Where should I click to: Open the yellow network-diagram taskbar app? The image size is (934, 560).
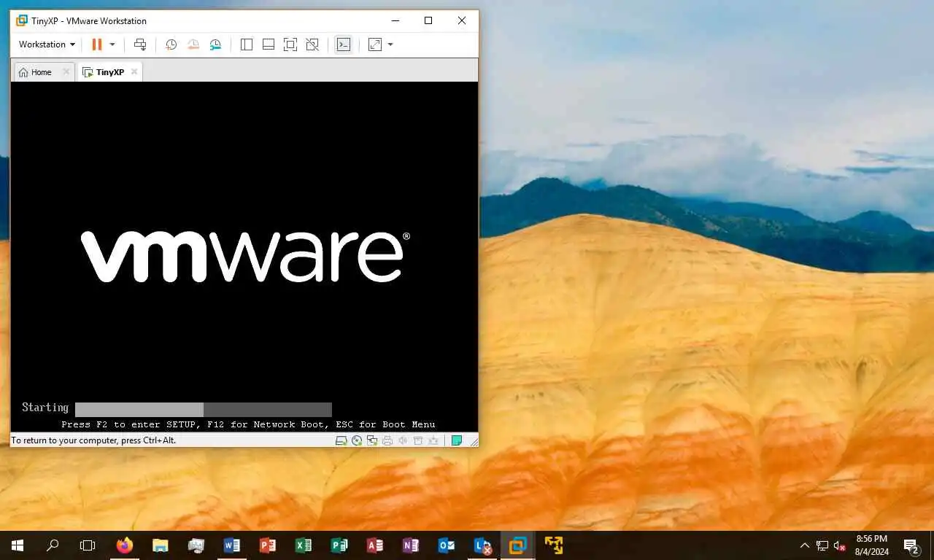[554, 545]
